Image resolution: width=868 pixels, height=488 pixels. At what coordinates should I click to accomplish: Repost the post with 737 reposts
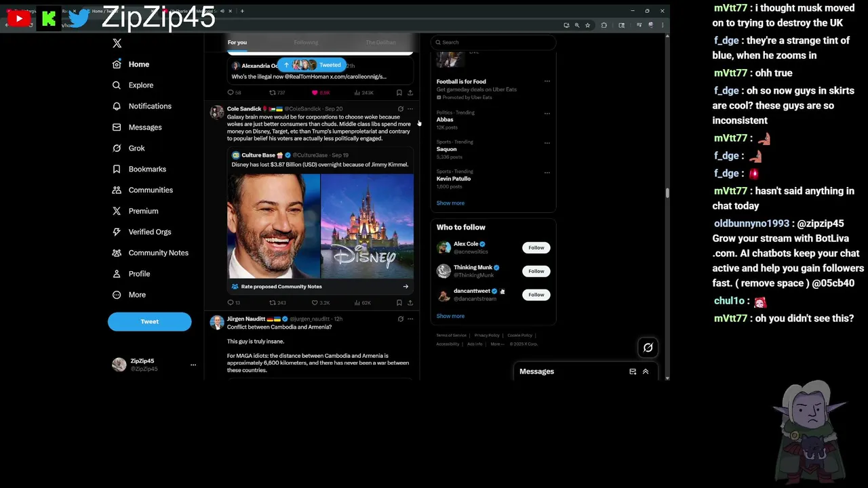tap(277, 93)
